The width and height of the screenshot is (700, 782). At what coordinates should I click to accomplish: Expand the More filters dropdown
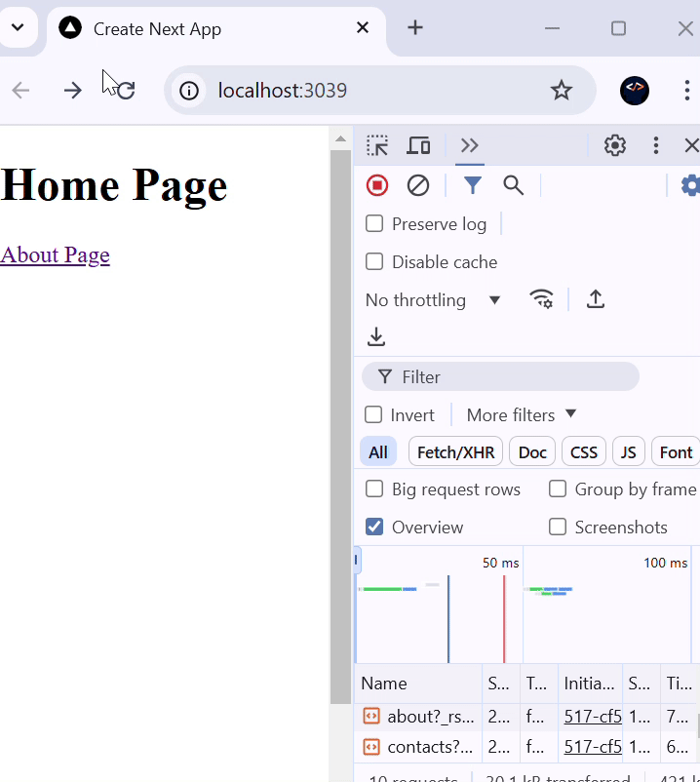pos(522,415)
